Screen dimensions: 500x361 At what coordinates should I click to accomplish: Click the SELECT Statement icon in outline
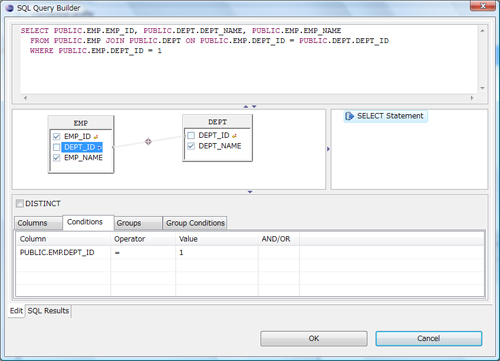coord(349,116)
